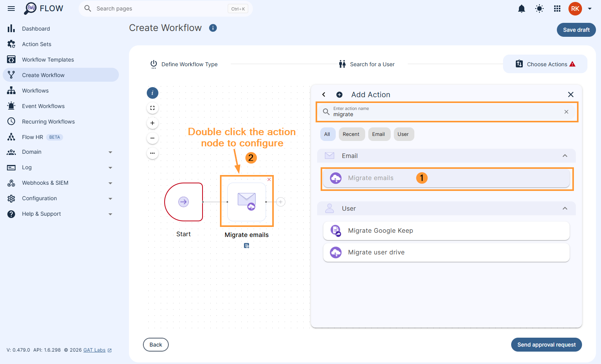Open the apps grid launcher
The width and height of the screenshot is (601, 364).
[x=557, y=9]
